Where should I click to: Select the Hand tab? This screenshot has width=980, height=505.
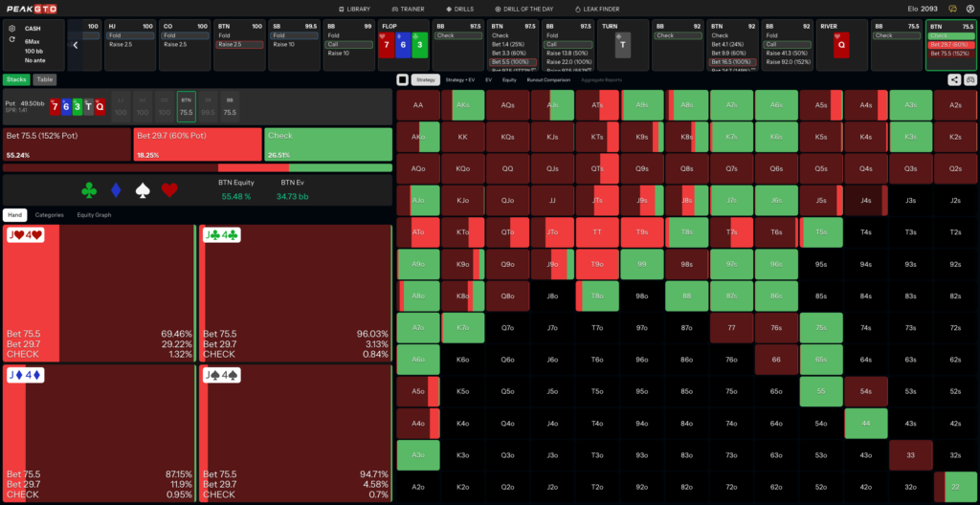coord(15,214)
